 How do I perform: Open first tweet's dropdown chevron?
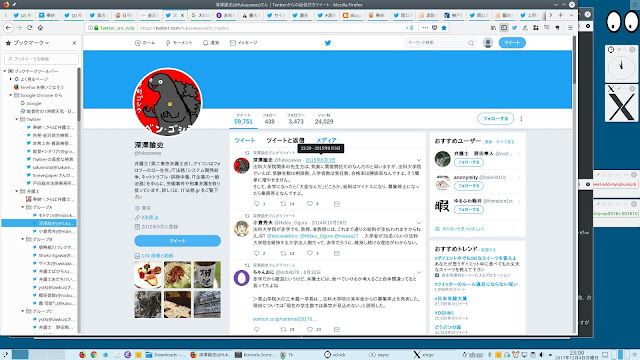[419, 160]
